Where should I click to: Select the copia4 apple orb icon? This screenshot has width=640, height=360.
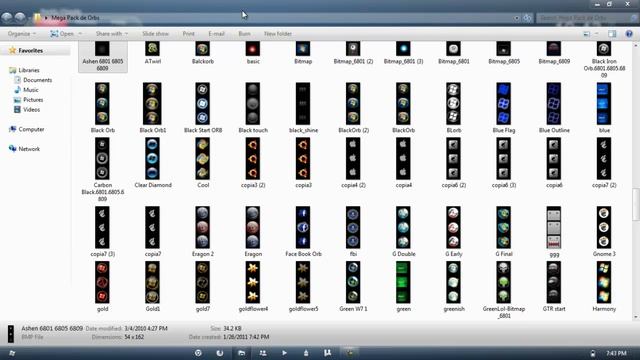pyautogui.click(x=403, y=158)
